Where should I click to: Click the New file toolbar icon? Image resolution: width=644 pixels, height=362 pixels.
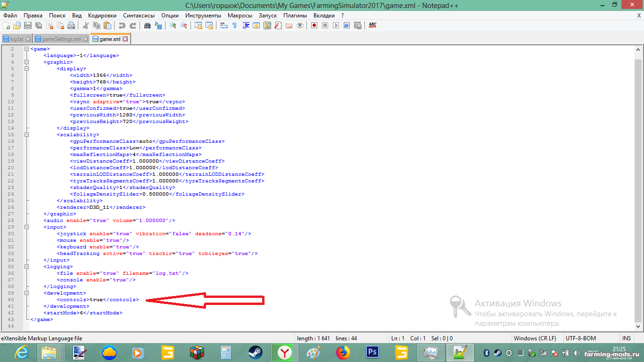pyautogui.click(x=7, y=25)
